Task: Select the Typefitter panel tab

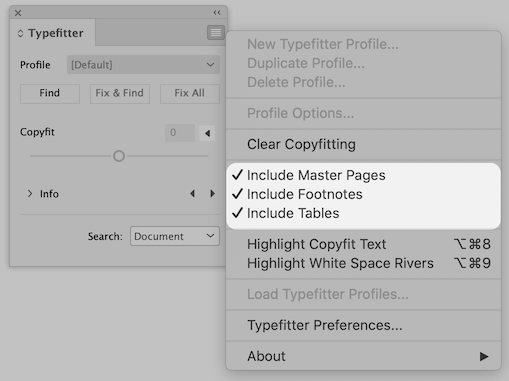Action: point(52,33)
